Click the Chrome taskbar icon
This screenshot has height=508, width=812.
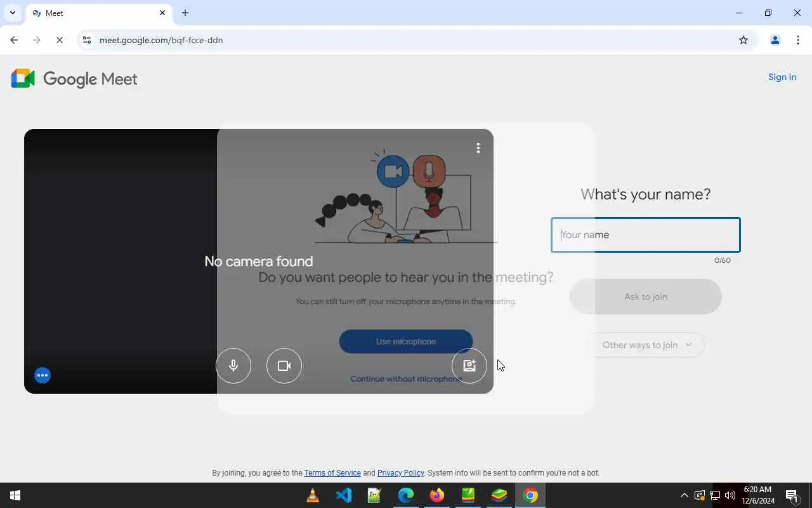pyautogui.click(x=530, y=495)
